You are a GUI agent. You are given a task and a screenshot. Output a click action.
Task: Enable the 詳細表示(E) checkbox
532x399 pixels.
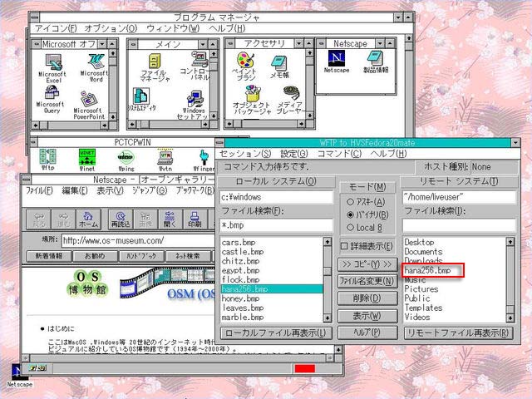click(367, 246)
